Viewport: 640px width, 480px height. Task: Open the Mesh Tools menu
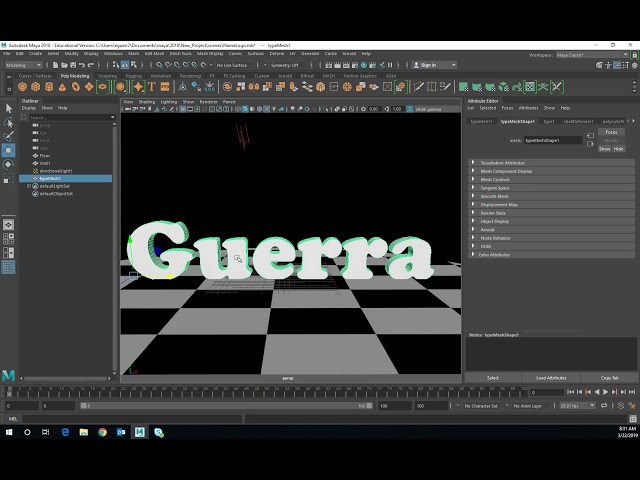(180, 53)
